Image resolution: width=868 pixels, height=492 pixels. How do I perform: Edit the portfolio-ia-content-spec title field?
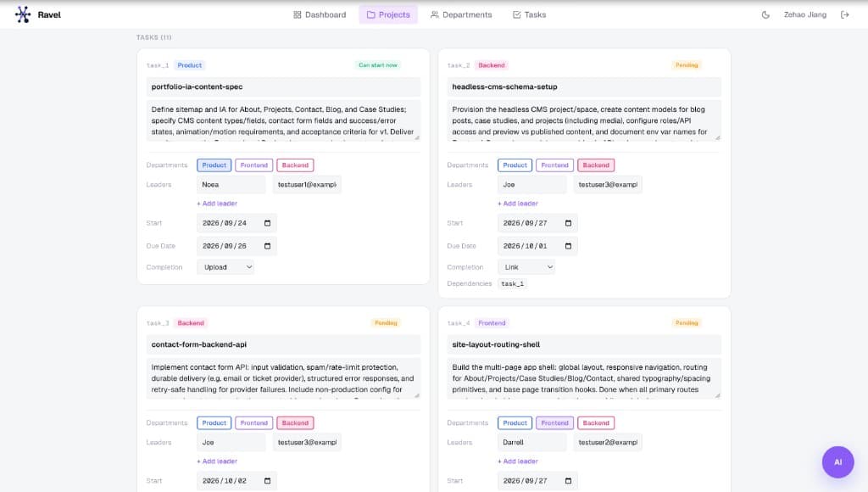[283, 87]
